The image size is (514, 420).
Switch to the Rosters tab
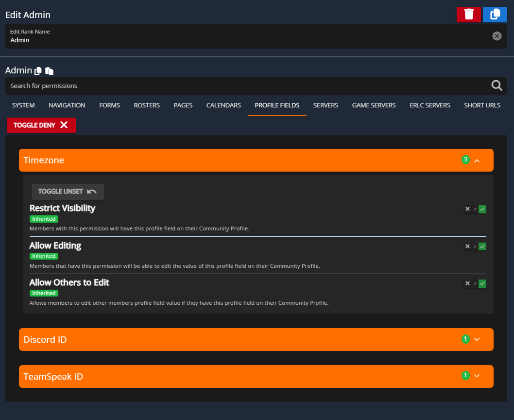(147, 105)
